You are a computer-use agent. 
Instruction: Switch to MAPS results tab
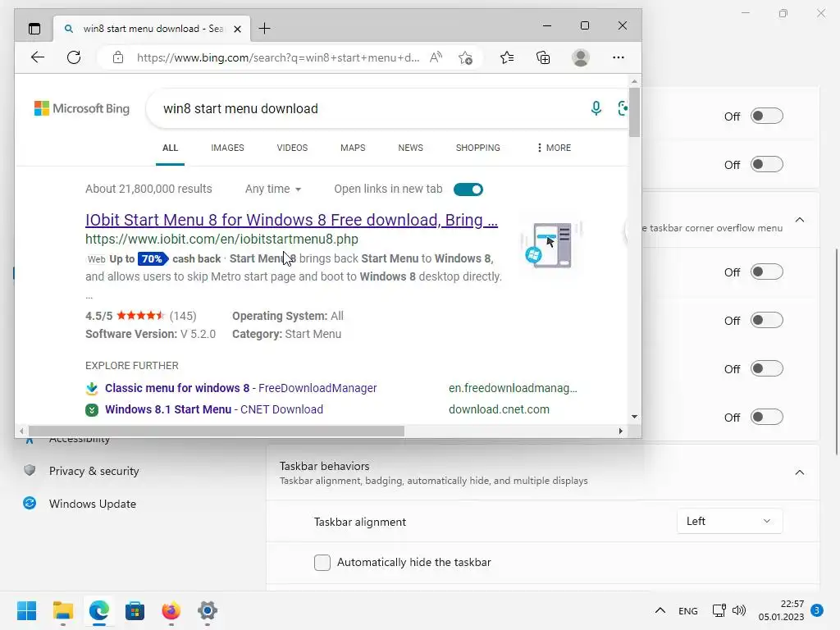pos(353,148)
